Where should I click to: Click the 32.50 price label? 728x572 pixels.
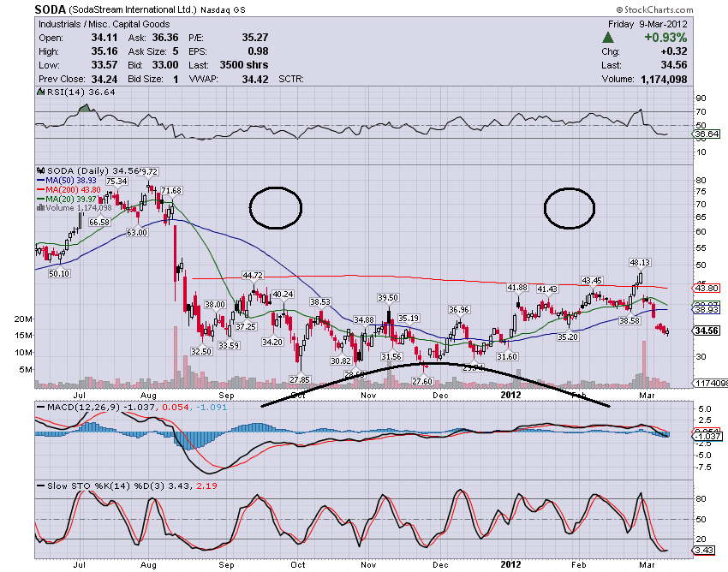(201, 351)
